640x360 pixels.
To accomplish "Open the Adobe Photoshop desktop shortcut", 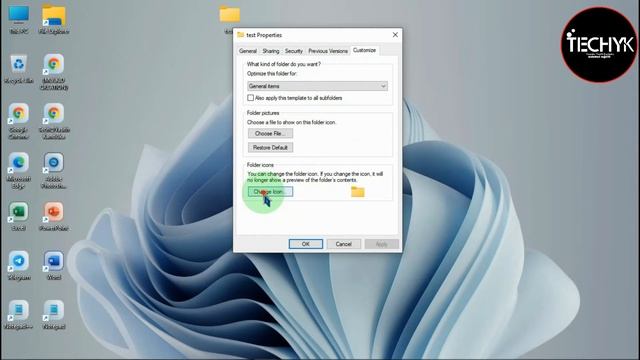I will pyautogui.click(x=54, y=170).
